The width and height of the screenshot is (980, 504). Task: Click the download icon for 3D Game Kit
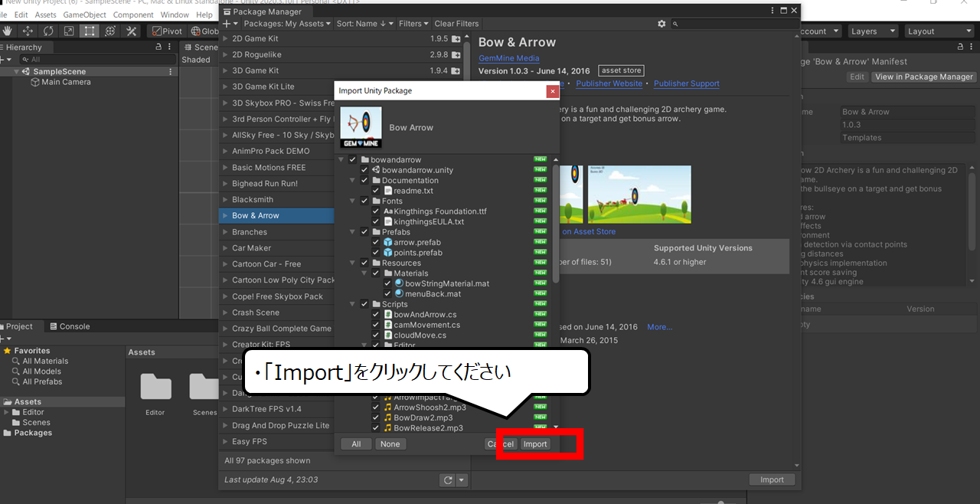pyautogui.click(x=456, y=71)
